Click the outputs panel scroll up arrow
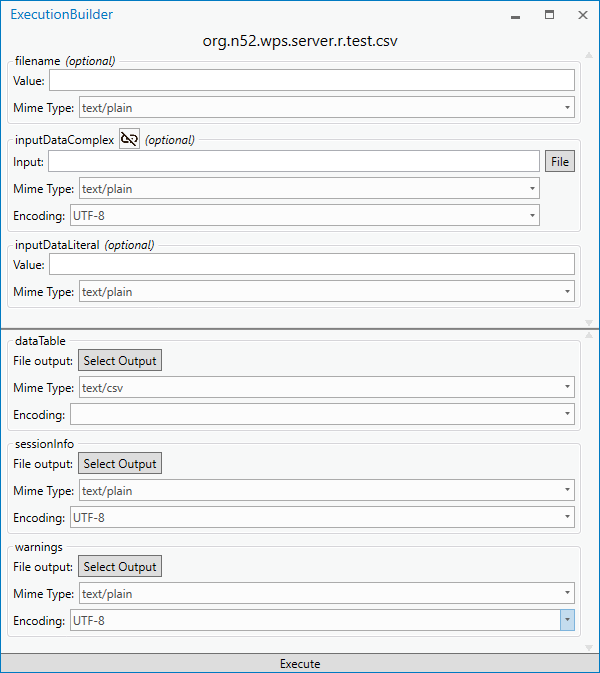The height and width of the screenshot is (673, 600). tap(589, 334)
